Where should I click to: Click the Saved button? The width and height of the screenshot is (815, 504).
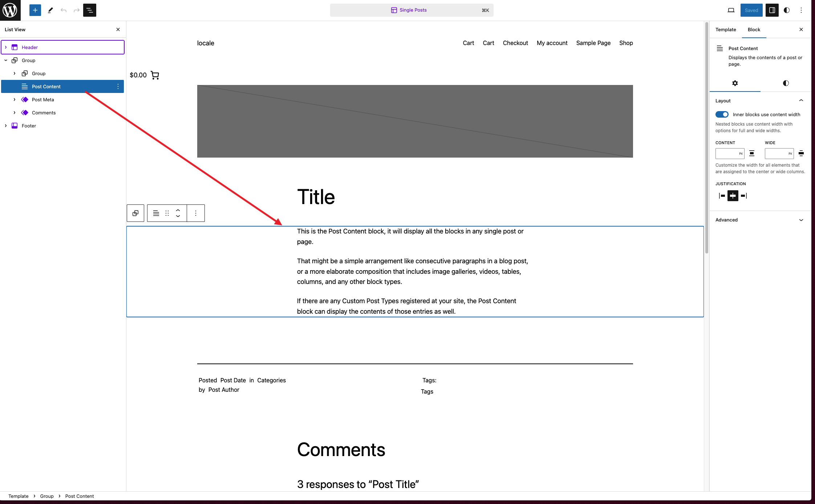tap(751, 10)
